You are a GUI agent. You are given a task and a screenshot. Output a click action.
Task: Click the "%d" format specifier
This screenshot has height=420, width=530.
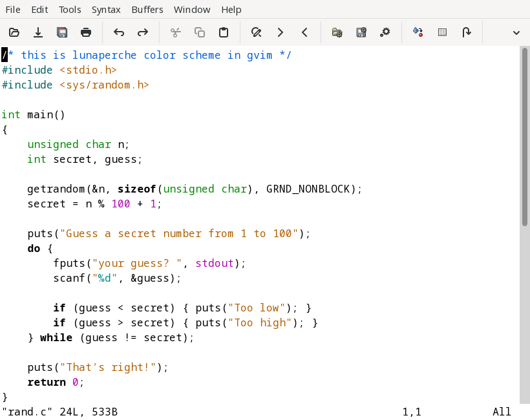click(105, 278)
